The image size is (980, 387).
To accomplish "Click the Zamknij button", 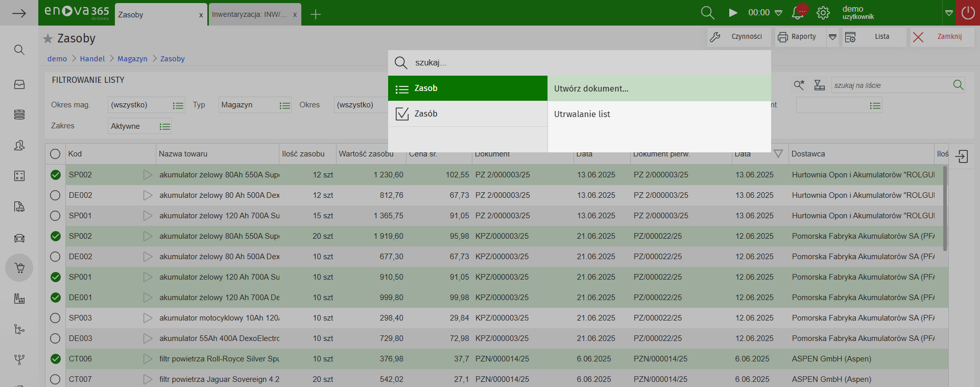I will point(942,37).
